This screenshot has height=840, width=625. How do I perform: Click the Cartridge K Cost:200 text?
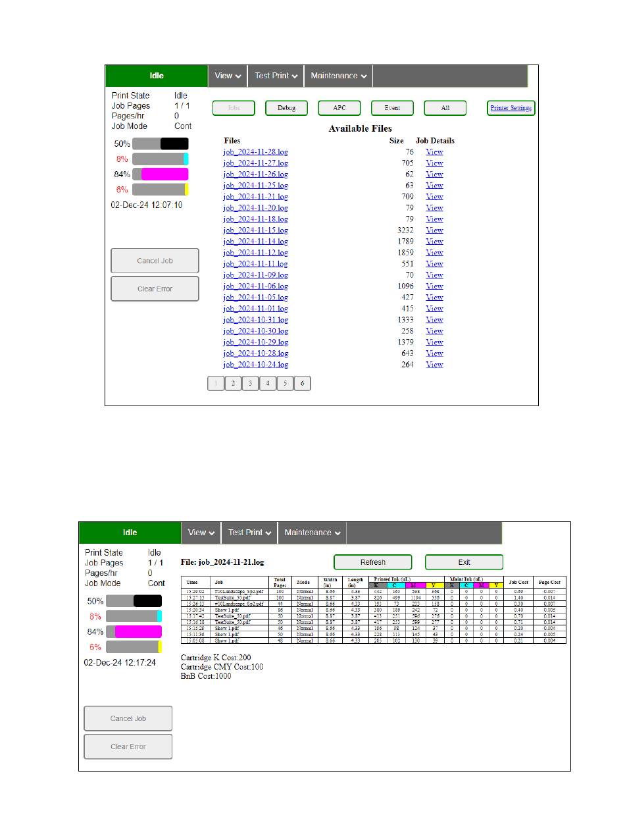click(216, 658)
